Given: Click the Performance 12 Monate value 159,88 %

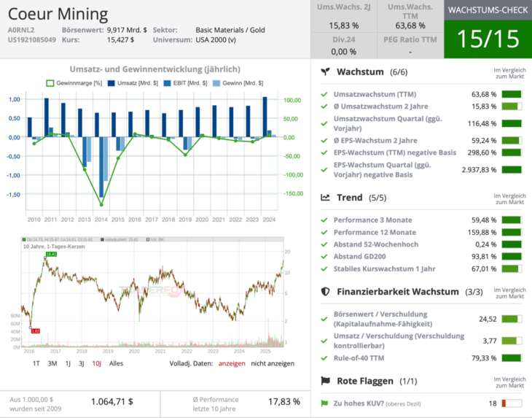Looking at the screenshot, I should point(482,232).
